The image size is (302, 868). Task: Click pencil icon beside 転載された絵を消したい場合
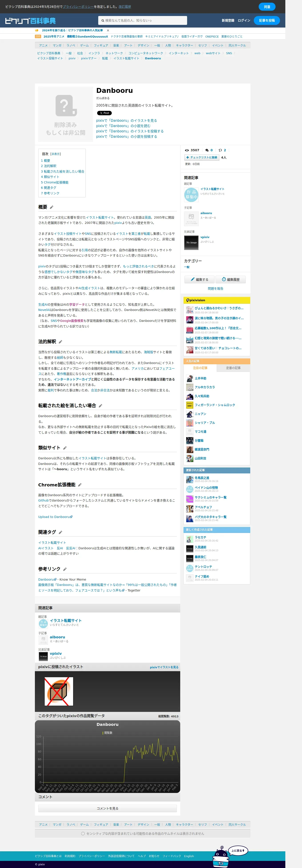point(100,406)
